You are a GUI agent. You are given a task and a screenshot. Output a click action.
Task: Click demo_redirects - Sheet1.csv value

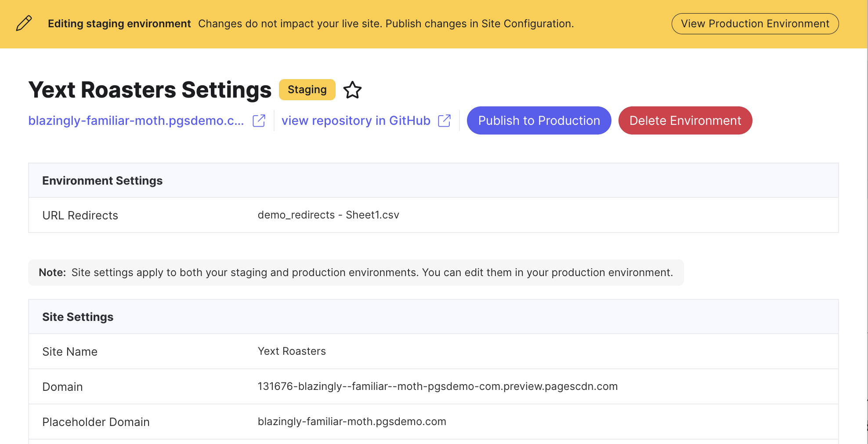pyautogui.click(x=328, y=215)
